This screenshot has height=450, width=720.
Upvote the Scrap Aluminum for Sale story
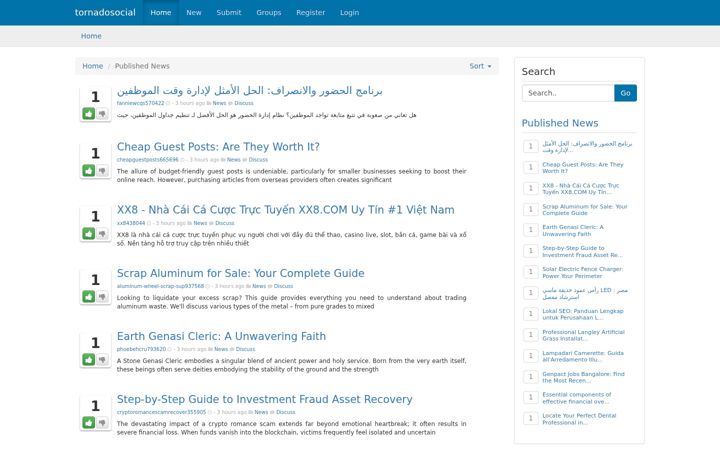pyautogui.click(x=89, y=297)
